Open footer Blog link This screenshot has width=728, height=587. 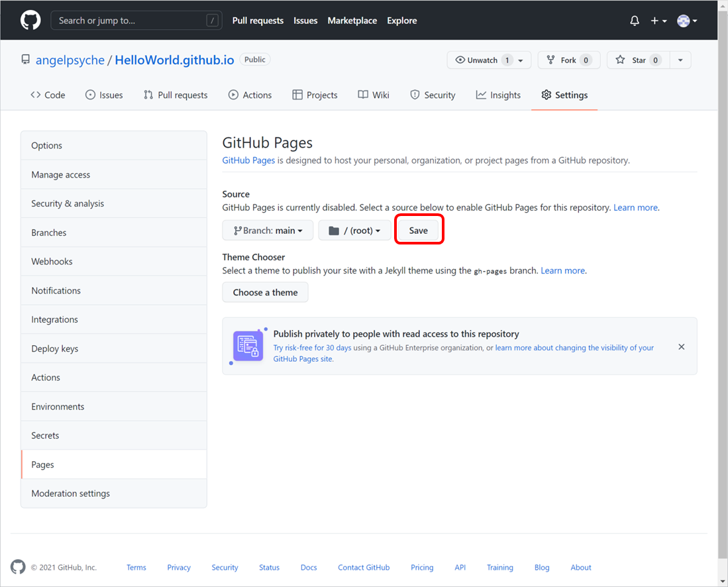[x=542, y=568]
